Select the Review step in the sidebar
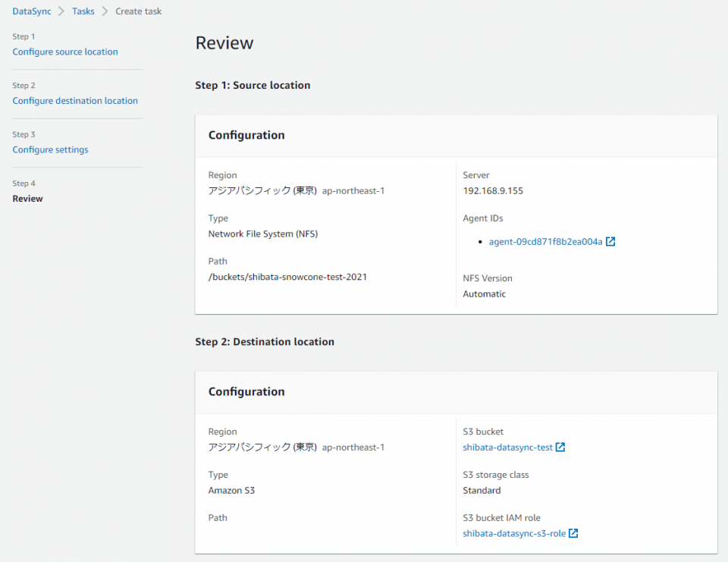Viewport: 728px width, 562px height. [x=27, y=198]
